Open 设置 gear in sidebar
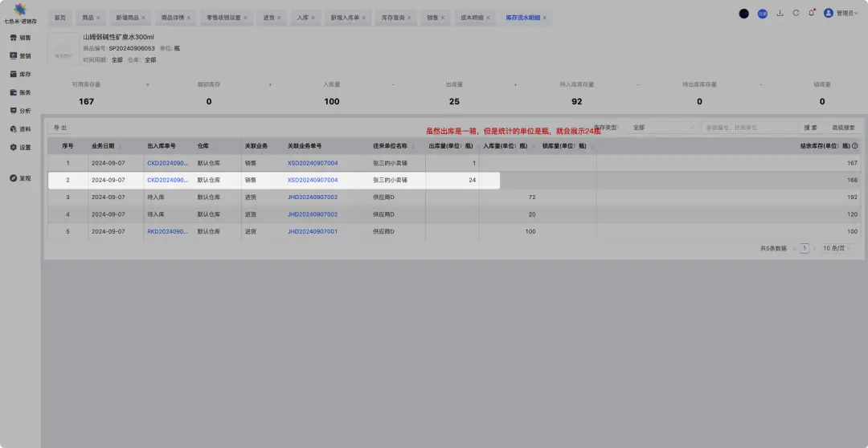 click(x=20, y=148)
